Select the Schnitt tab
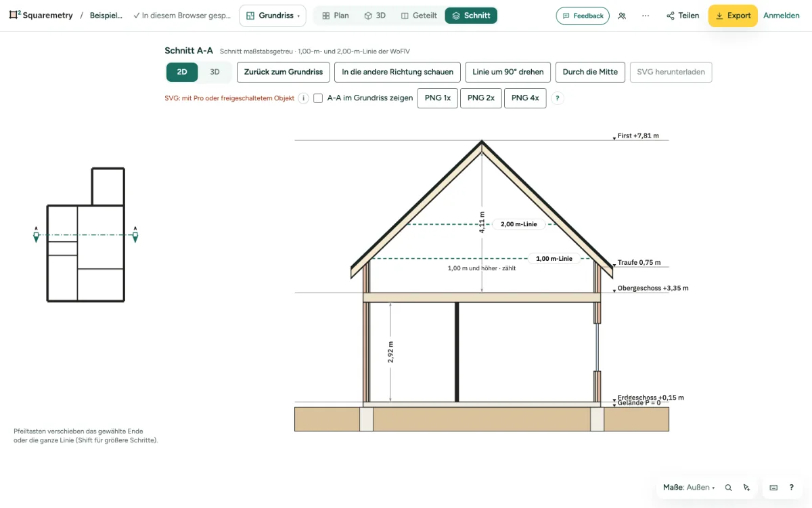 (471, 16)
